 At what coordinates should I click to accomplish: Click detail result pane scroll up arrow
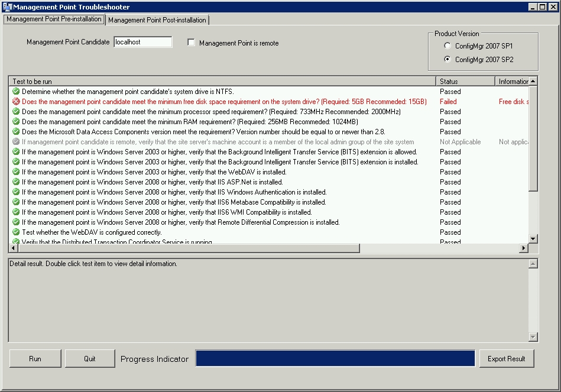coord(533,264)
